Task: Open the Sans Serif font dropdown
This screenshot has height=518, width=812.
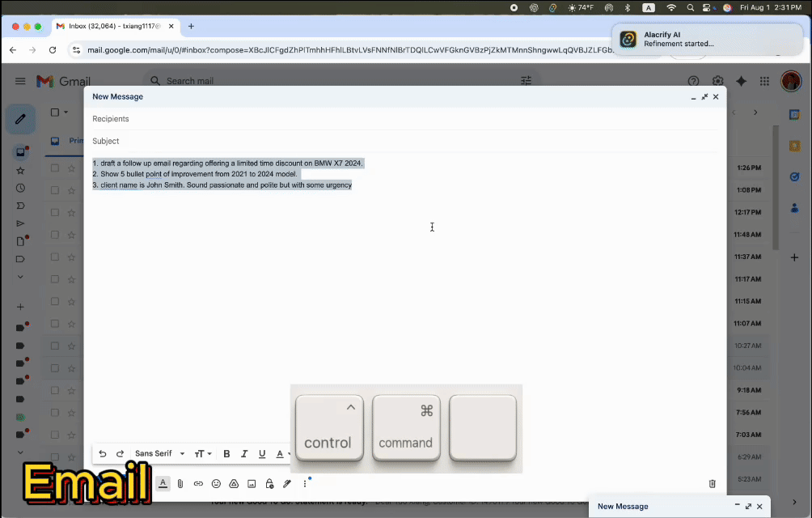Action: pyautogui.click(x=159, y=454)
